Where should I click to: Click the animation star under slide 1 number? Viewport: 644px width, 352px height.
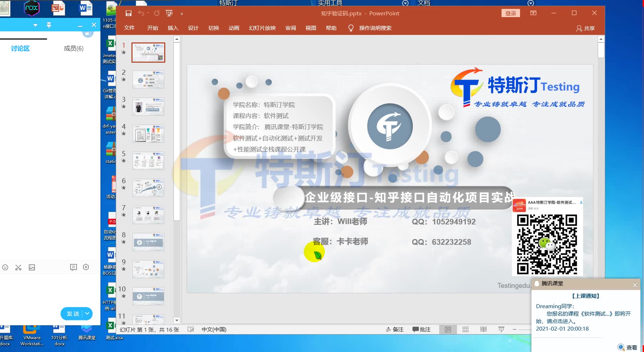coord(124,52)
